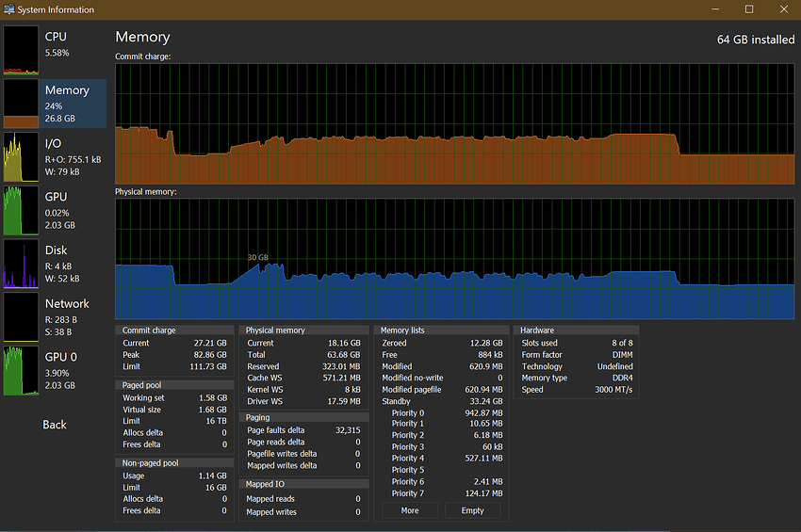Viewport: 801px width, 532px height.
Task: Switch to the Disk tab label
Action: (x=57, y=250)
